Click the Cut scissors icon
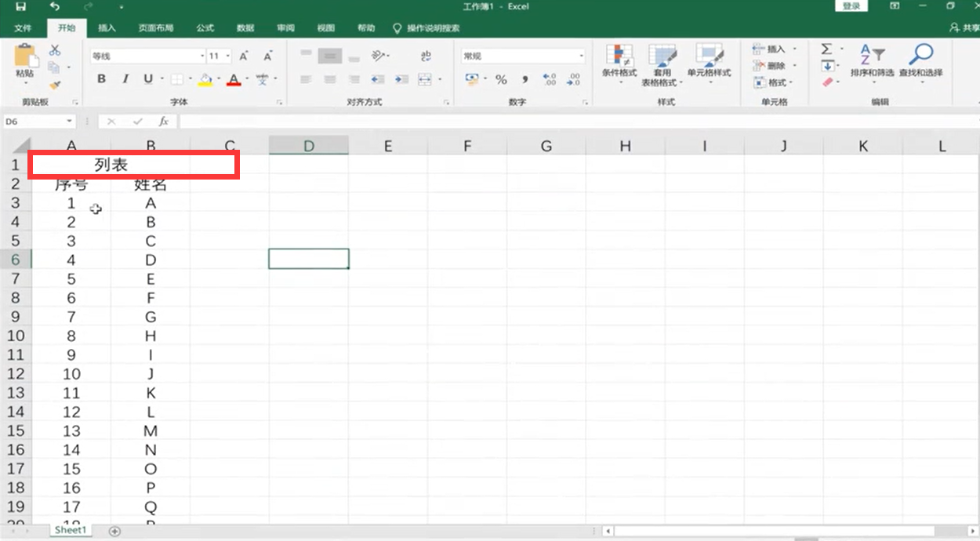 [55, 50]
